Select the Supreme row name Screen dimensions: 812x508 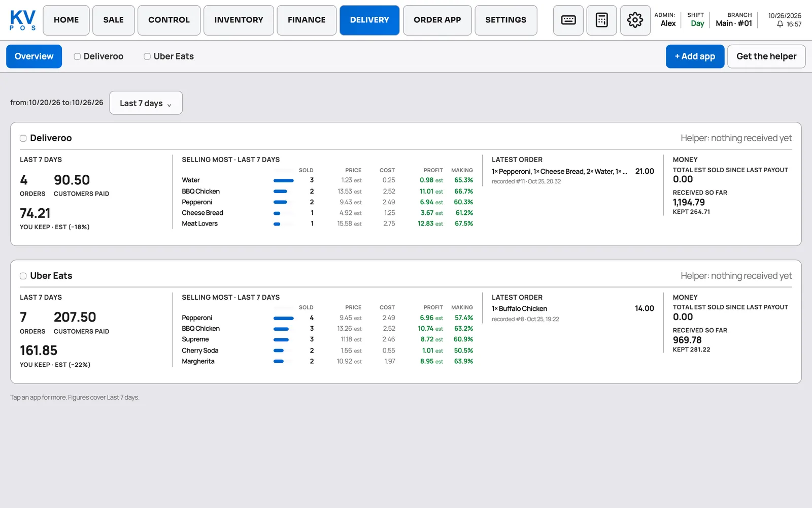(x=195, y=339)
